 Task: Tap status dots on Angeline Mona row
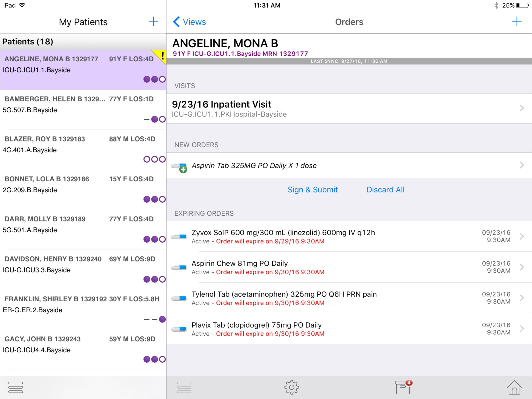coord(154,79)
